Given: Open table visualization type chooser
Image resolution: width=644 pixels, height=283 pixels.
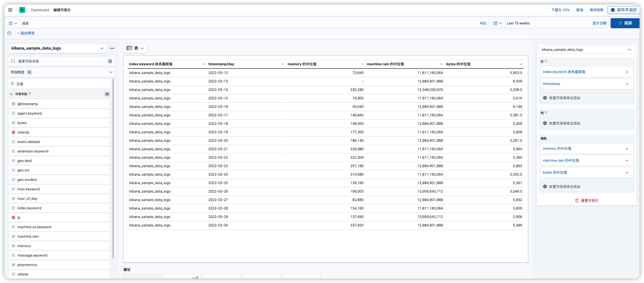Looking at the screenshot, I should click(x=135, y=48).
